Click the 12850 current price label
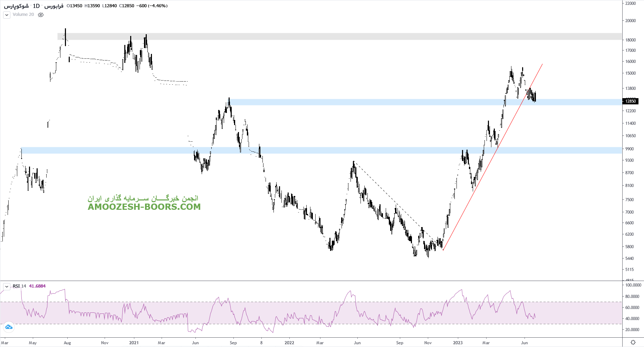Screen dimensions: 644x347 (x=631, y=101)
